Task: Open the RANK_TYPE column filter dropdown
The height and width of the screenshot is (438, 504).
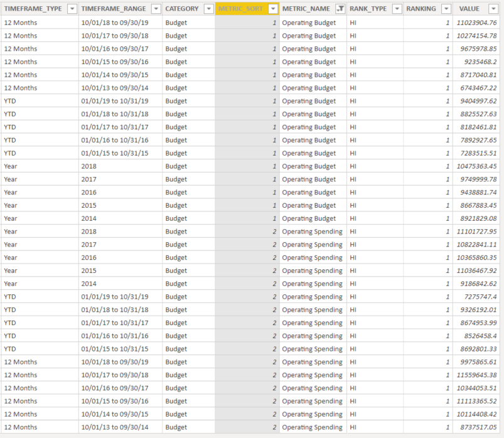Action: pyautogui.click(x=397, y=9)
